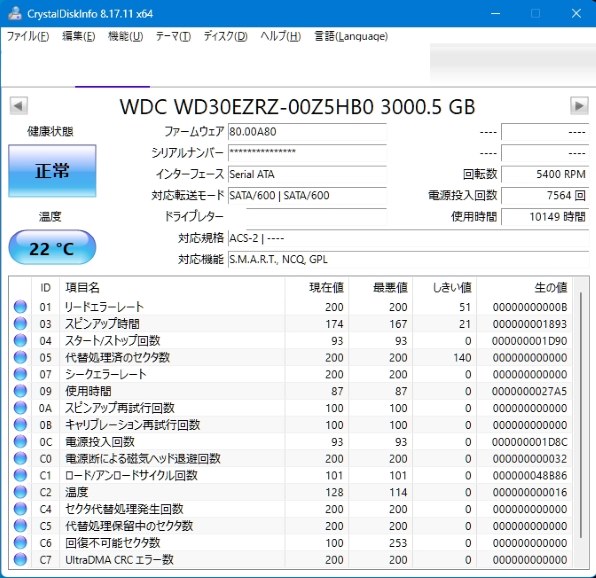Screen dimensions: 596x578
Task: Click status orb for 代替処理済のセクタ数 row
Action: (20, 357)
